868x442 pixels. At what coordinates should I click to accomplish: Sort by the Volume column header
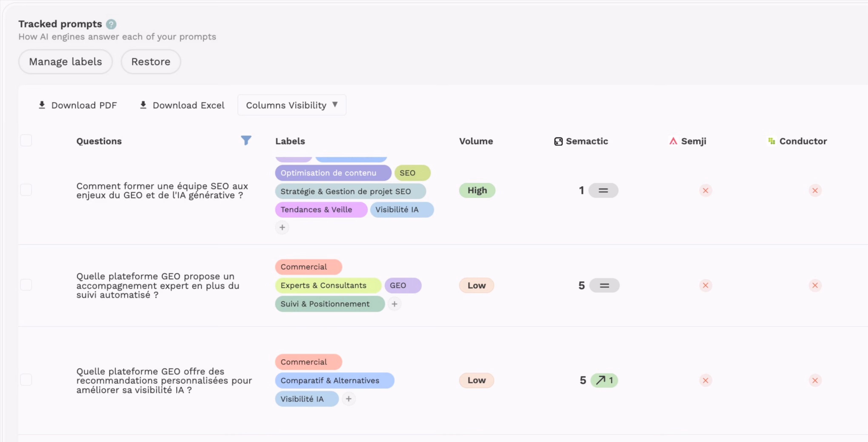pos(476,141)
